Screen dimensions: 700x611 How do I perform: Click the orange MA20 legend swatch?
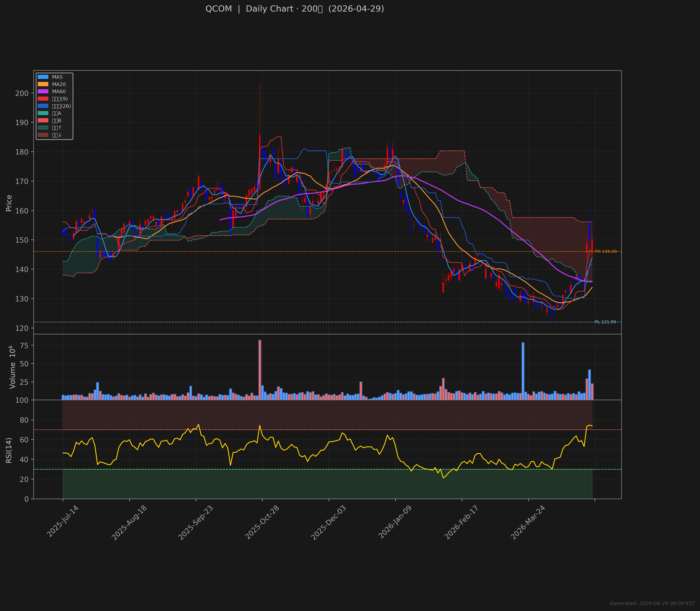[x=43, y=84]
